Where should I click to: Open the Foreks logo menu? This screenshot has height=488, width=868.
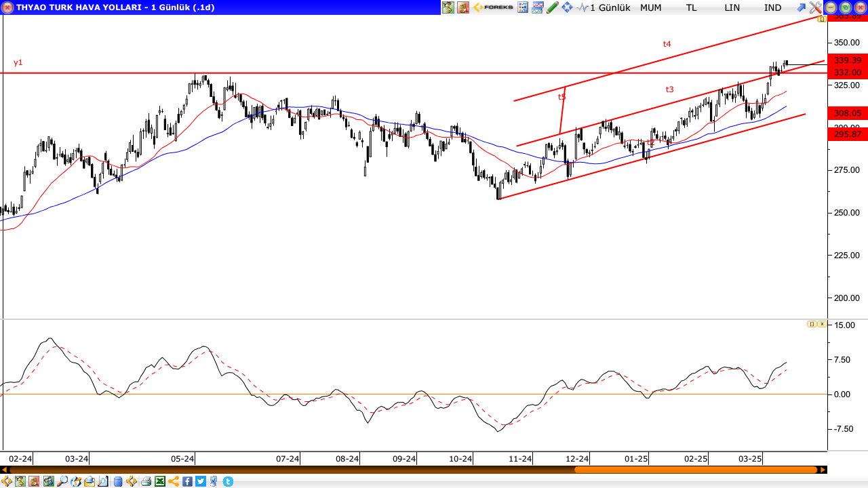[494, 7]
